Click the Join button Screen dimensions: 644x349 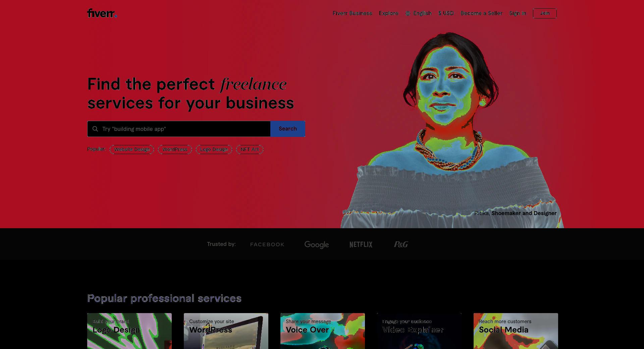coord(545,13)
